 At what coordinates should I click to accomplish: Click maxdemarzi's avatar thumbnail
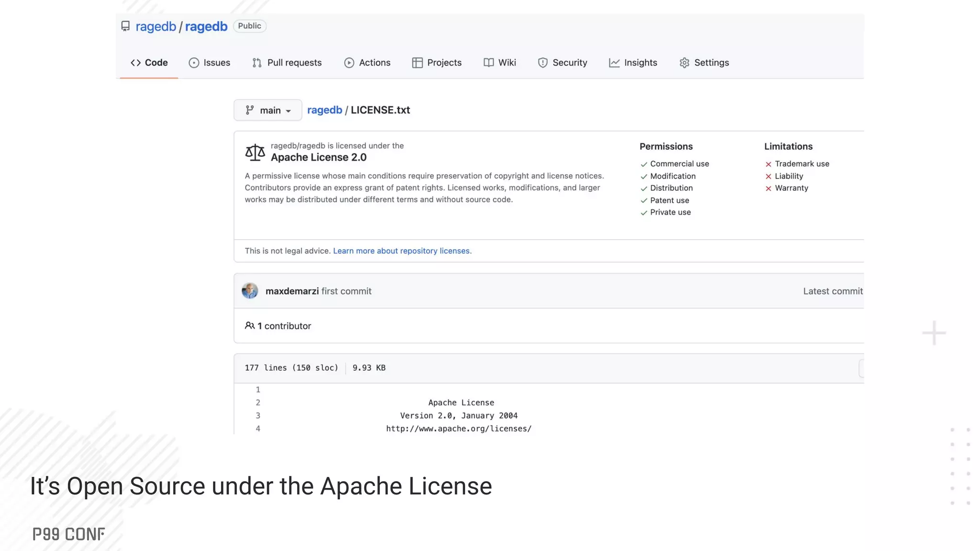tap(250, 291)
